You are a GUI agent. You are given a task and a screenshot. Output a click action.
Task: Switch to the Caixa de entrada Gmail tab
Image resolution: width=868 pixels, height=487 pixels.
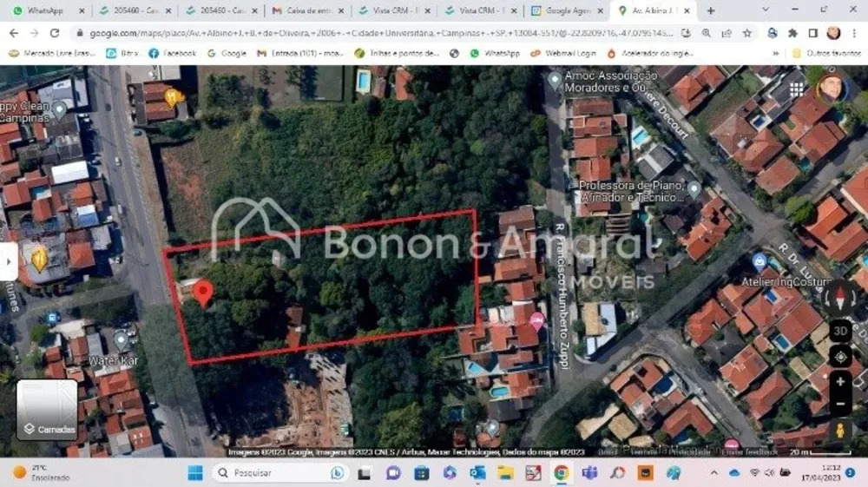(x=308, y=10)
